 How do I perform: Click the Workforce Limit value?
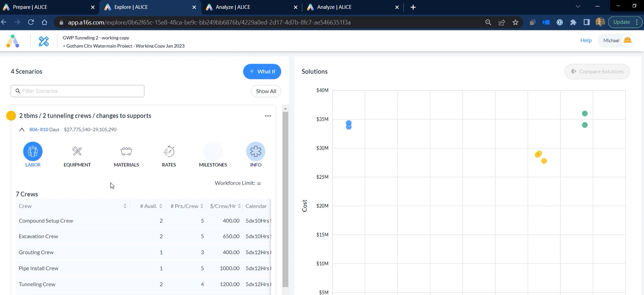(x=259, y=183)
